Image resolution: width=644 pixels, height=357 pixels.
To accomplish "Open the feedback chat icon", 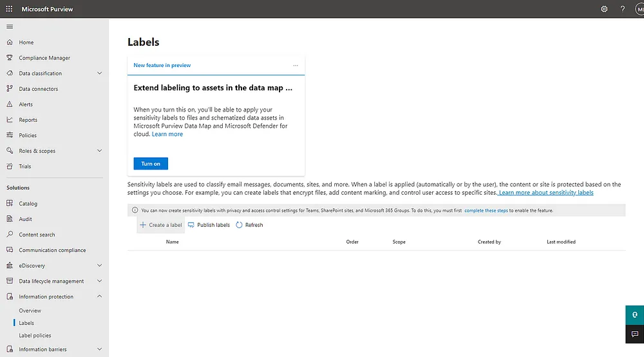I will 634,334.
